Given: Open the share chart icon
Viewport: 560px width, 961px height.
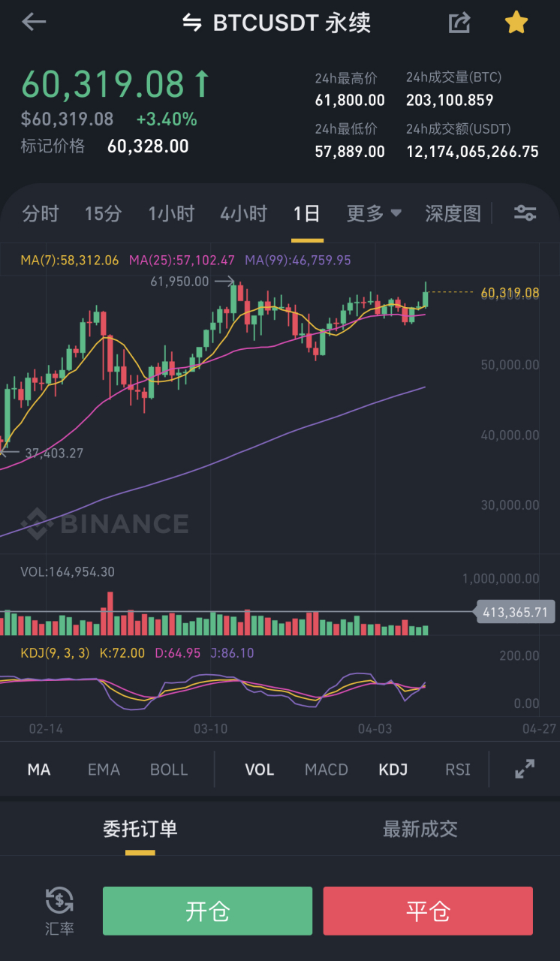Looking at the screenshot, I should click(459, 23).
